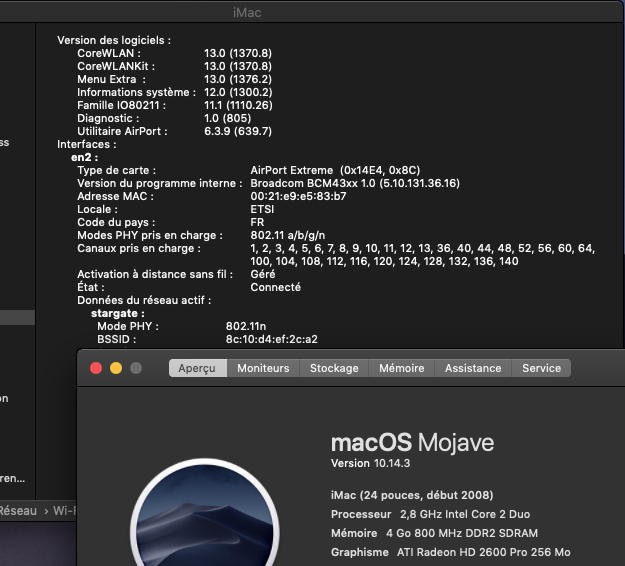The width and height of the screenshot is (625, 566).
Task: Select card type AirPort Extreme (0x14E4, 0x8C)
Action: coord(335,170)
